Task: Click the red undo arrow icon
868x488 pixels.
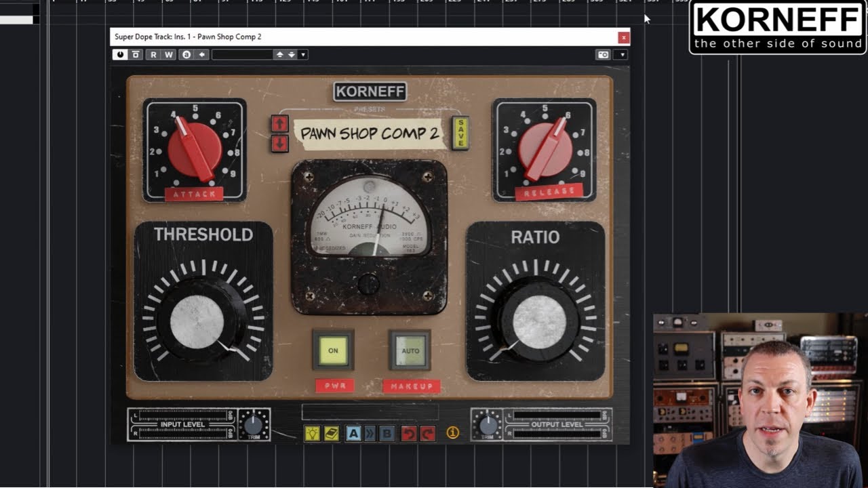Action: (408, 433)
